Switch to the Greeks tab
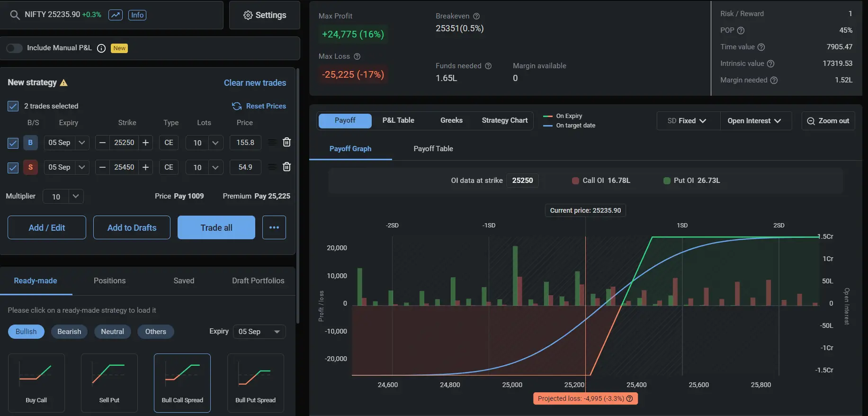This screenshot has height=416, width=868. coord(451,120)
